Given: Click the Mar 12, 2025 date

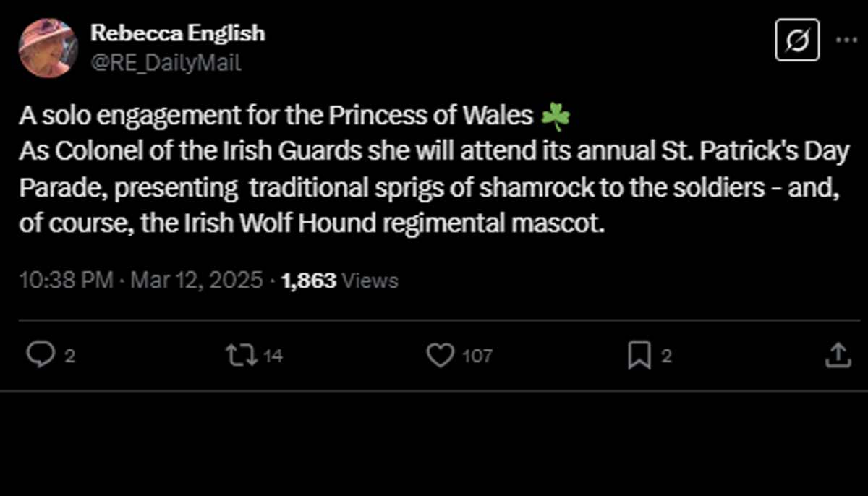Looking at the screenshot, I should pyautogui.click(x=196, y=280).
